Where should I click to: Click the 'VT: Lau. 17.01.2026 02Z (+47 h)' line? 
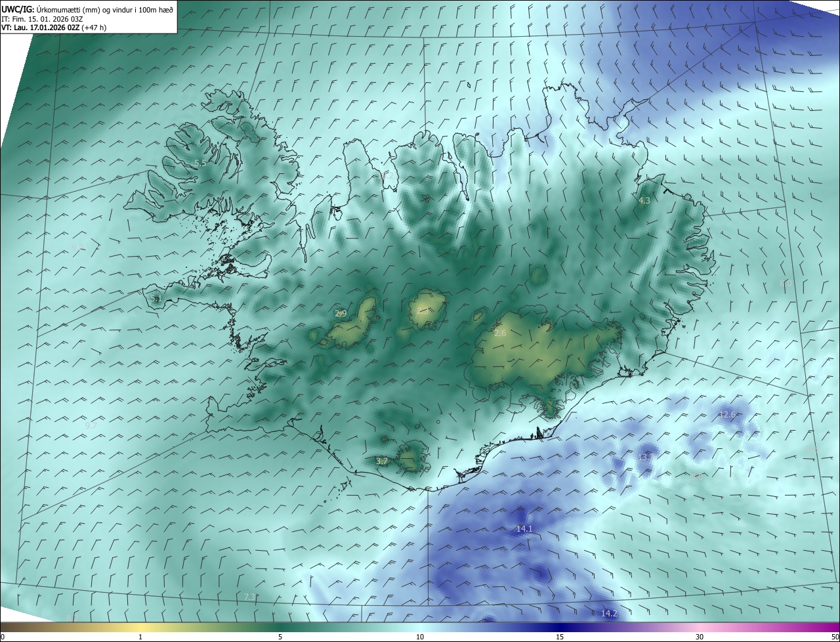pos(54,28)
